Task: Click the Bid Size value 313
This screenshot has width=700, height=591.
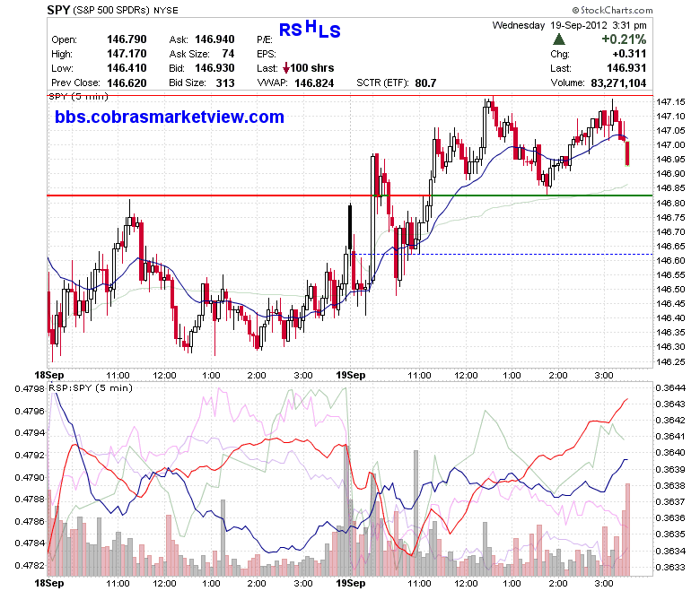Action: click(225, 83)
